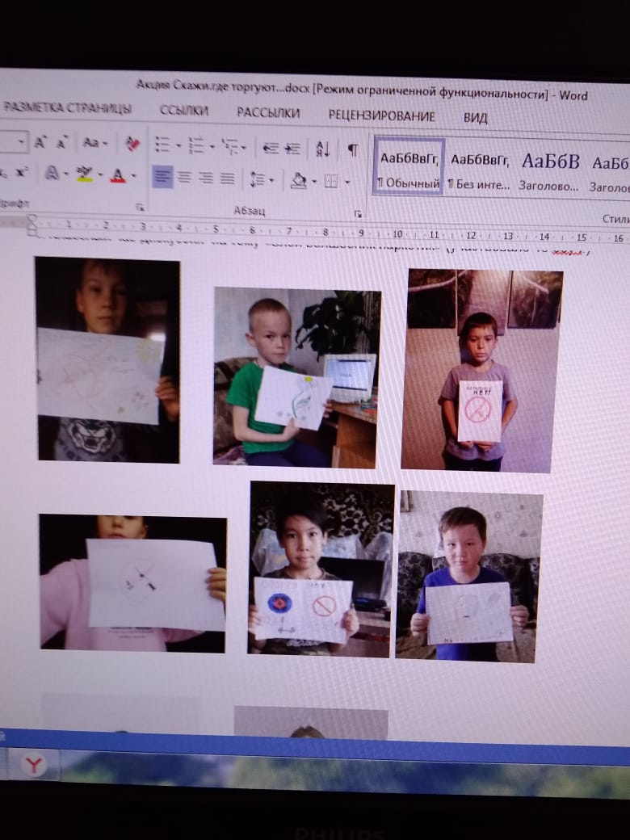Open the paragraph settings dialog launcher
The width and height of the screenshot is (630, 840).
[358, 213]
